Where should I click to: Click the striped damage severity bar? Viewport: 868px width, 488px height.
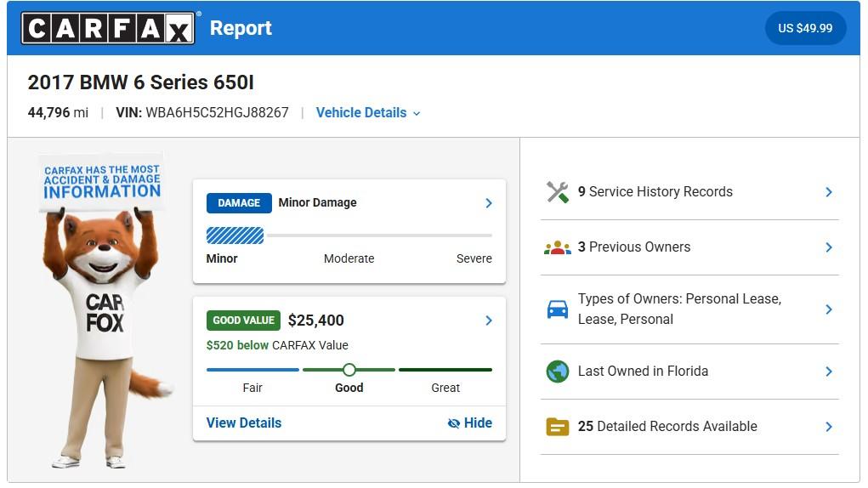pyautogui.click(x=235, y=235)
